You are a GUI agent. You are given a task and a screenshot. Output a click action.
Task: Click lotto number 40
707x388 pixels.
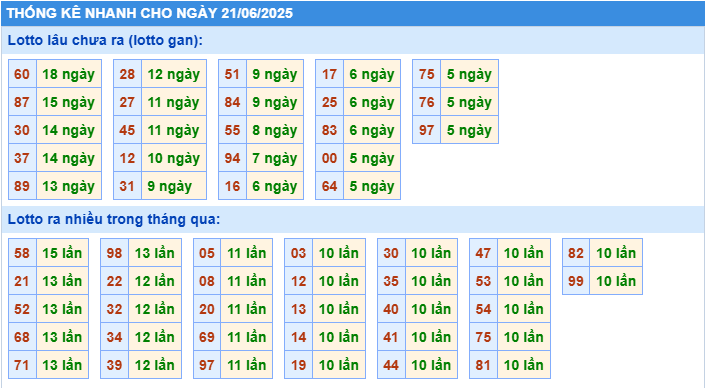pyautogui.click(x=391, y=309)
